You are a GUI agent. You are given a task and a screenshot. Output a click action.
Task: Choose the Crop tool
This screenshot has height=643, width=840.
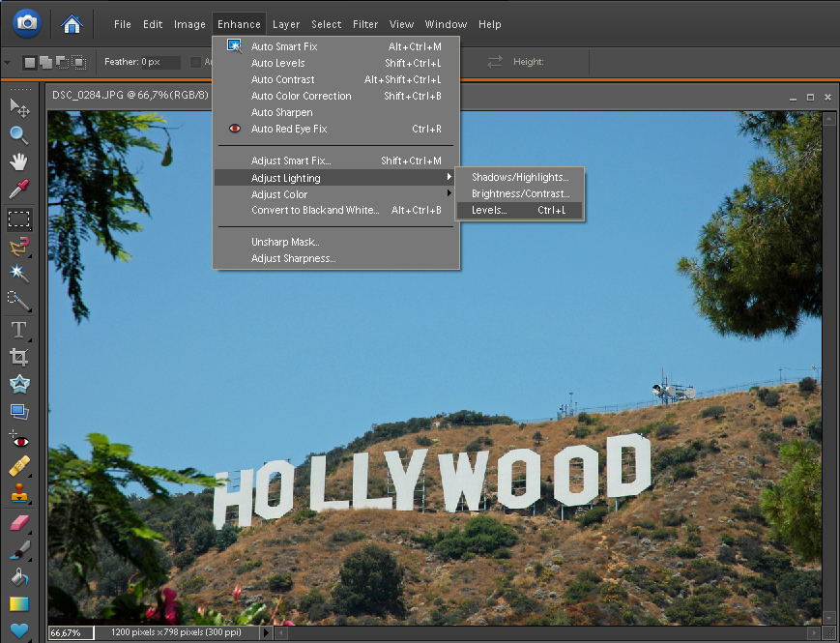click(x=19, y=357)
